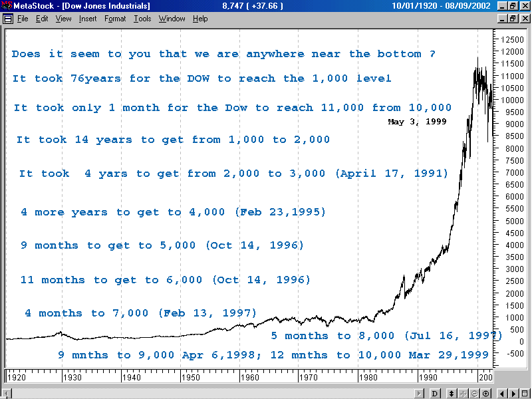Screen dimensions: 532x399
Task: Open the Tools menu
Action: [x=142, y=19]
